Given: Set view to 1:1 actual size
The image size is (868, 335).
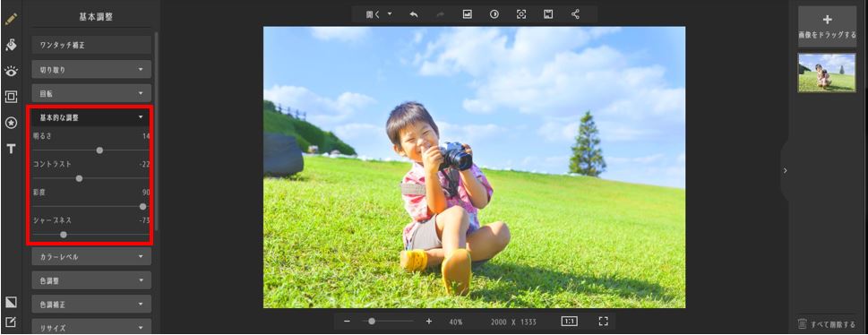Looking at the screenshot, I should 569,322.
